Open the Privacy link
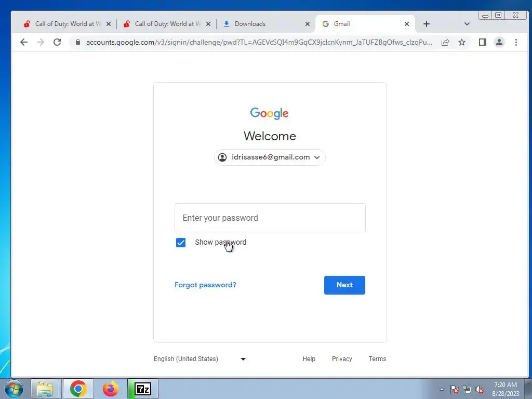 click(x=342, y=359)
